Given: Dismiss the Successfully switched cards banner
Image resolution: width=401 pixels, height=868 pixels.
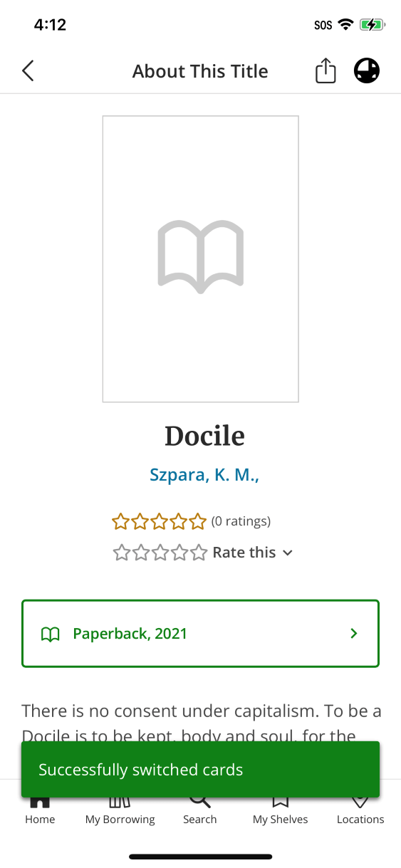Looking at the screenshot, I should (200, 770).
